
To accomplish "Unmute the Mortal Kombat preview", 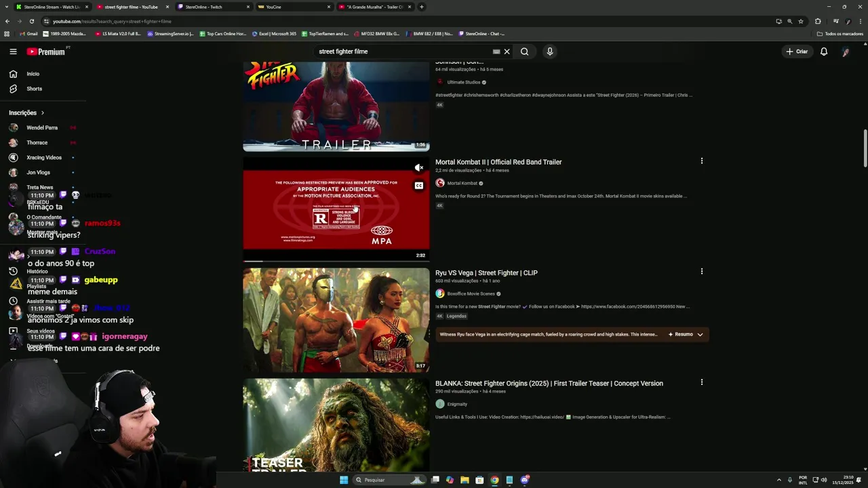I will (x=419, y=167).
